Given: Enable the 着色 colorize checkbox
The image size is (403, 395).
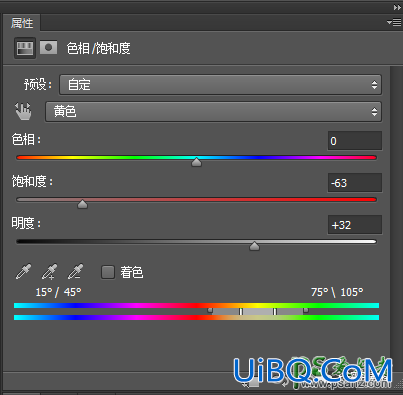Looking at the screenshot, I should point(108,272).
